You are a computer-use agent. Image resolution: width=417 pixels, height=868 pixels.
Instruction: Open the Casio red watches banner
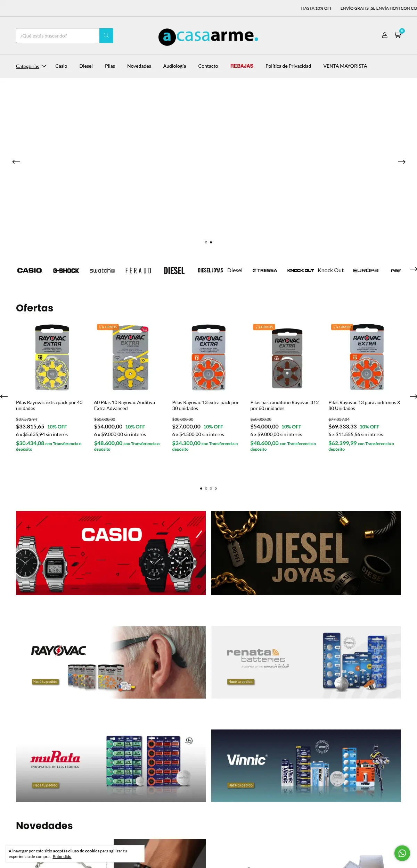click(x=111, y=553)
